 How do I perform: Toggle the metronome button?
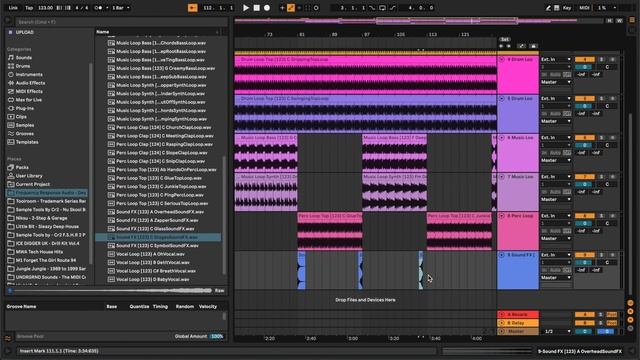click(98, 8)
